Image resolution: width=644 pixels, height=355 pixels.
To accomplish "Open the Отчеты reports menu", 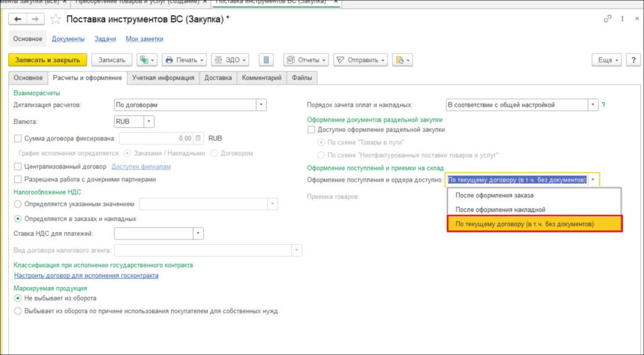I will 306,60.
